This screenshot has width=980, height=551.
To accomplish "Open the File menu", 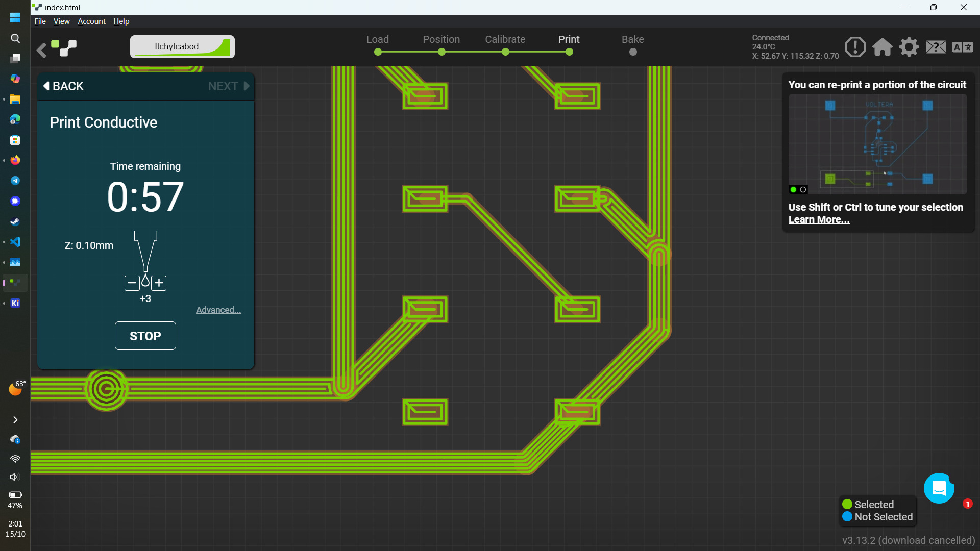I will click(x=40, y=21).
